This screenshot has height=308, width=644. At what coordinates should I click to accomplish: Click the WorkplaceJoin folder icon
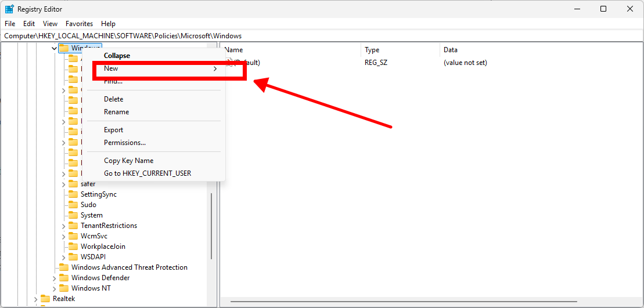[73, 247]
